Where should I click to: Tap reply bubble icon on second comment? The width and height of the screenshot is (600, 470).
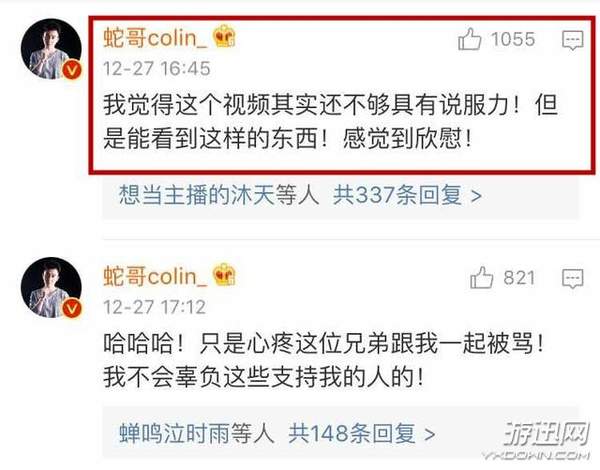click(x=572, y=278)
